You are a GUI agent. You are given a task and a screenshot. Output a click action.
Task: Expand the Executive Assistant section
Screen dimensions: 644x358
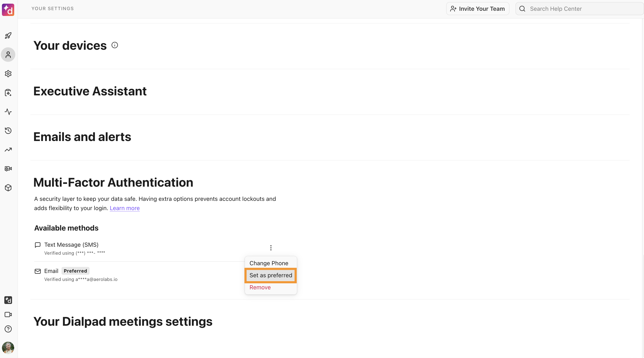coord(90,91)
